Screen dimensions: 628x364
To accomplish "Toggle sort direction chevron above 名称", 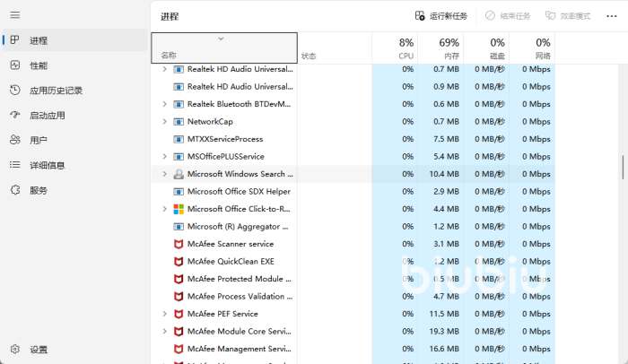I will 221,39.
